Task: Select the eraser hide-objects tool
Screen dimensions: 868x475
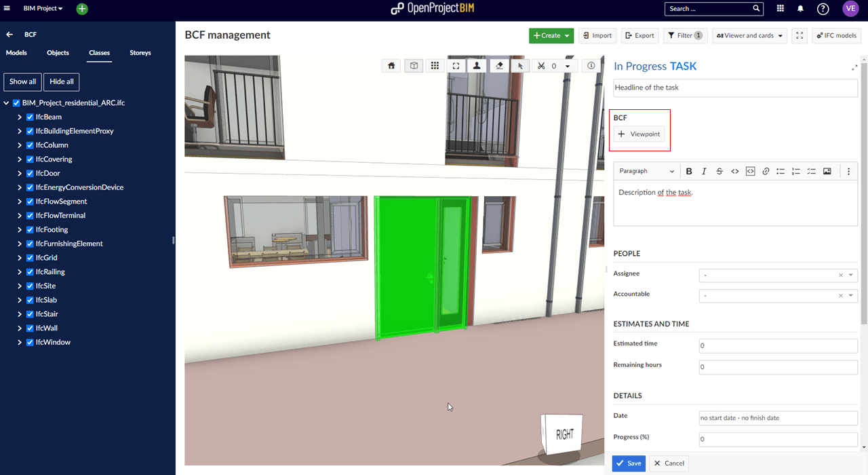Action: (x=499, y=66)
